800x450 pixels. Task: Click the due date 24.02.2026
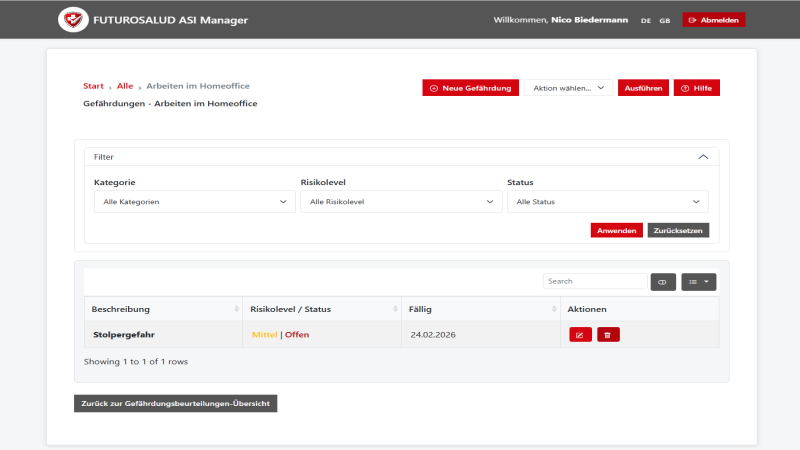pyautogui.click(x=433, y=335)
